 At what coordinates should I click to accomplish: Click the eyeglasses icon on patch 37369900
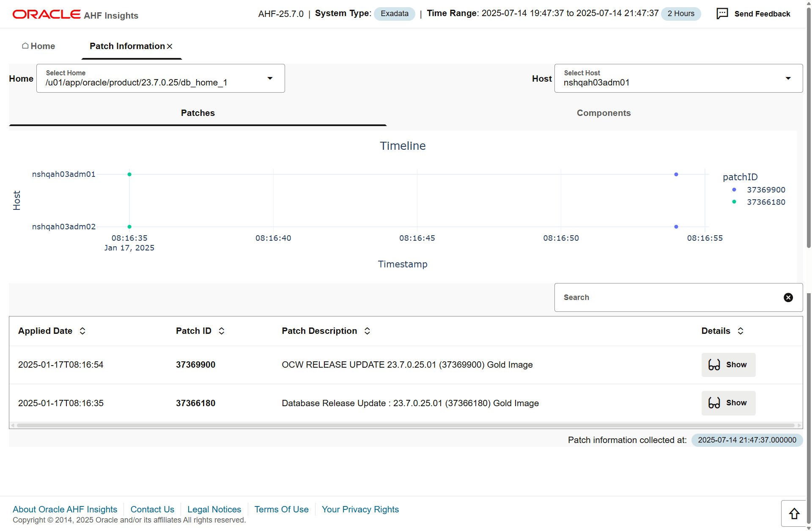(714, 364)
